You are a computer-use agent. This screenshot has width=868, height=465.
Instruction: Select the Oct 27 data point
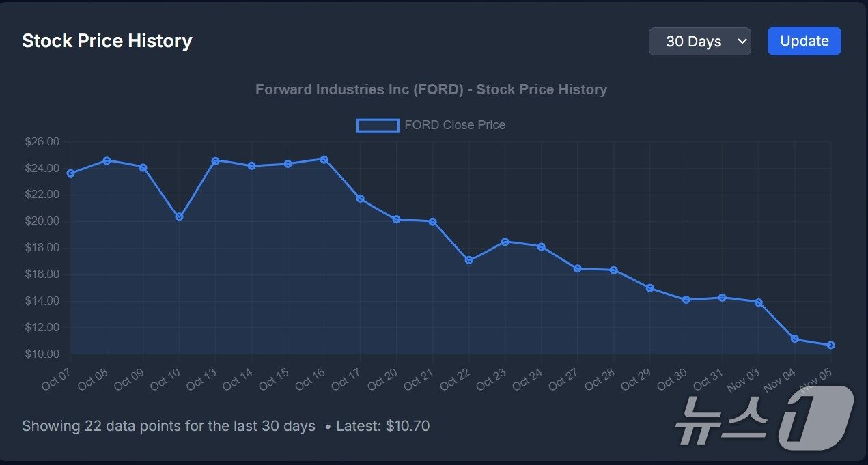578,268
